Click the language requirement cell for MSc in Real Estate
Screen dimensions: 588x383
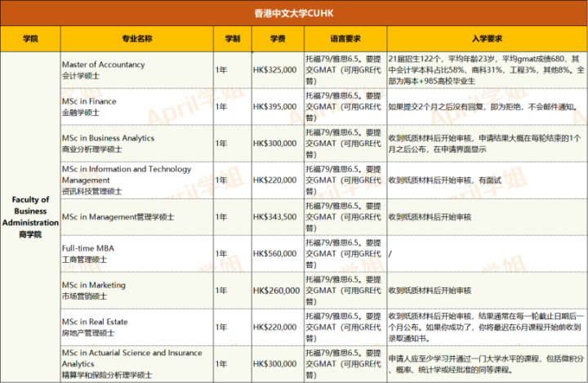coord(345,327)
